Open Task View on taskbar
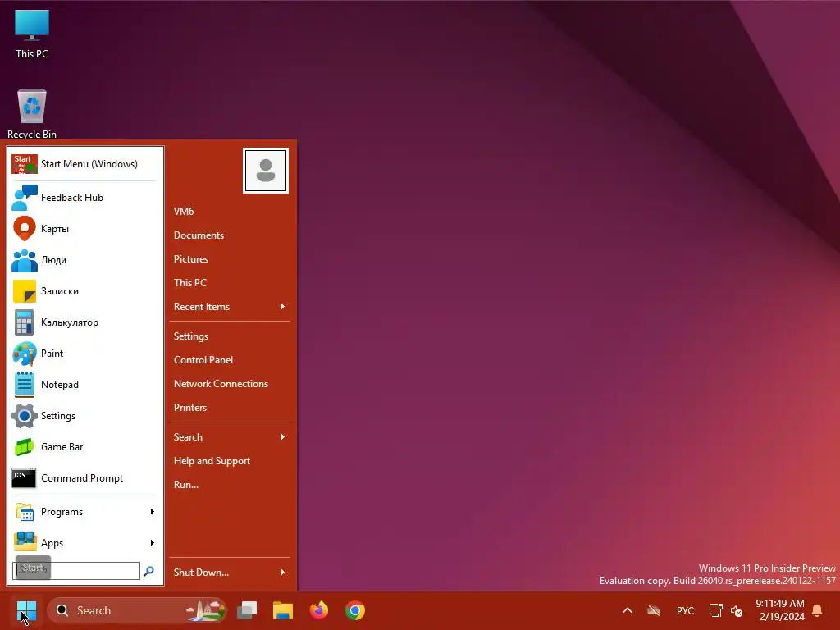This screenshot has width=840, height=630. (247, 610)
